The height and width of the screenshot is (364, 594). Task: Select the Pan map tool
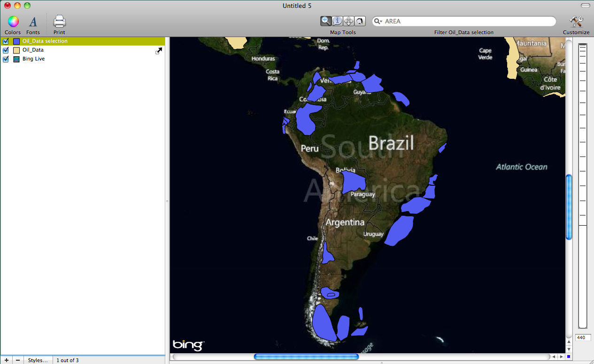click(x=348, y=21)
